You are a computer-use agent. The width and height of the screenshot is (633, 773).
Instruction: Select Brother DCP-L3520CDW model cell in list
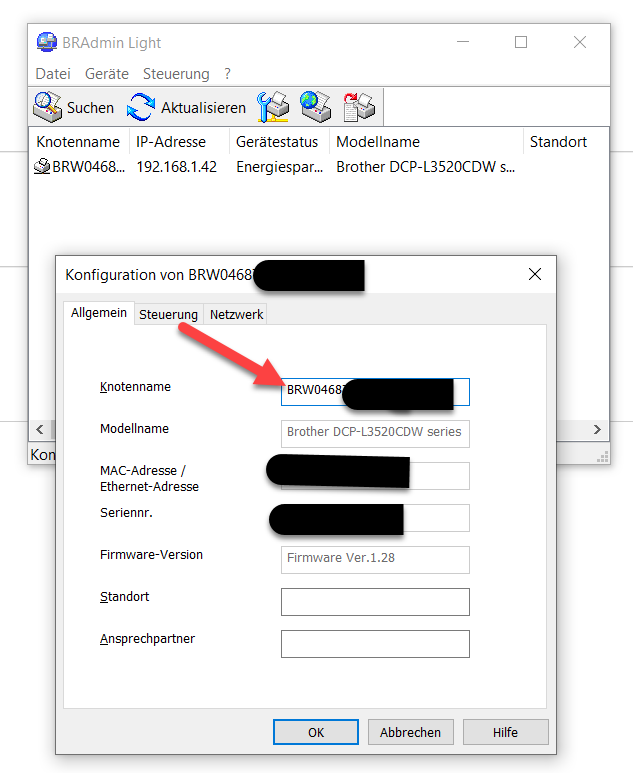[x=425, y=167]
